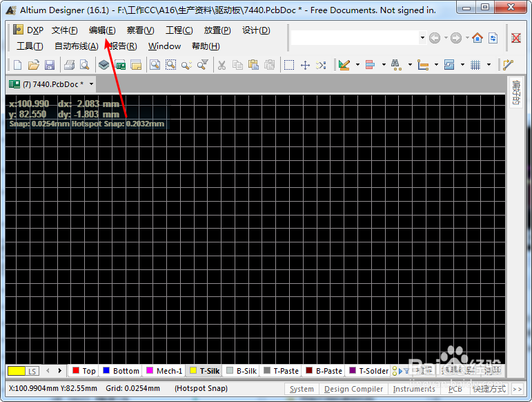532x402 pixels.
Task: Switch to the B-Silk layer tab
Action: 242,371
